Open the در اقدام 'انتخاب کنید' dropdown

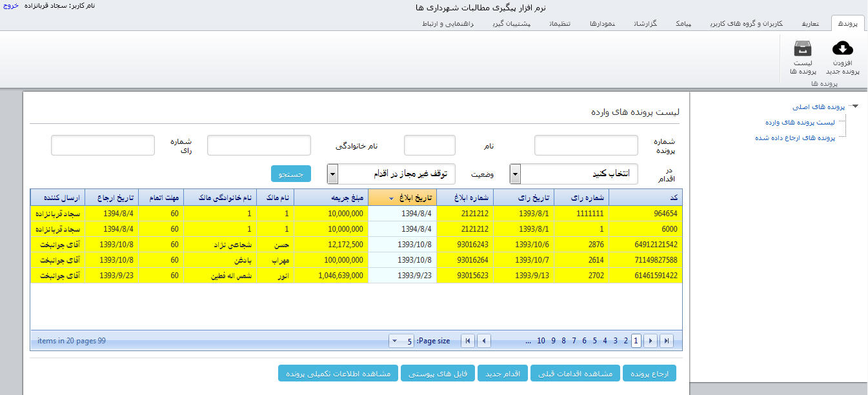(x=515, y=174)
